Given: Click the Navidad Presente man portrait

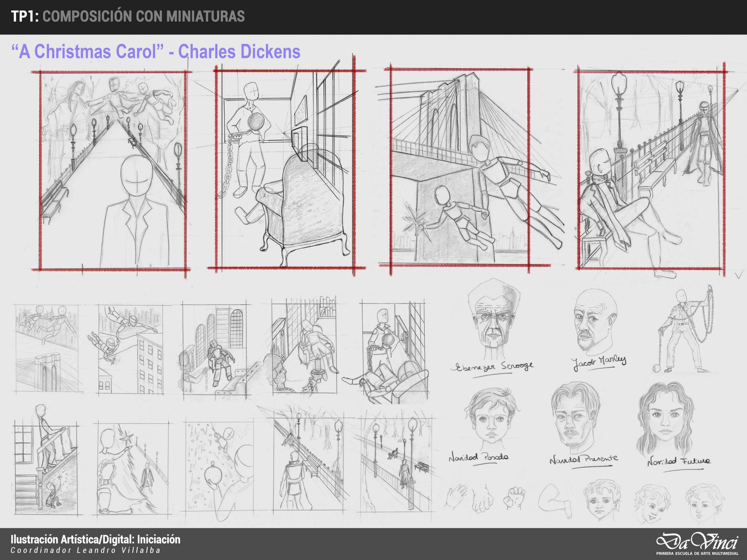Looking at the screenshot, I should tap(576, 419).
